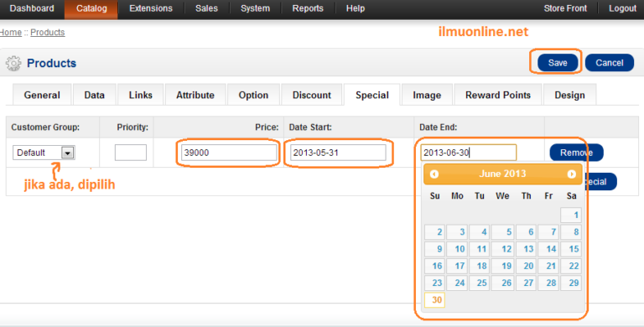This screenshot has height=327, width=644.
Task: Click the Price field containing 39000
Action: (229, 153)
